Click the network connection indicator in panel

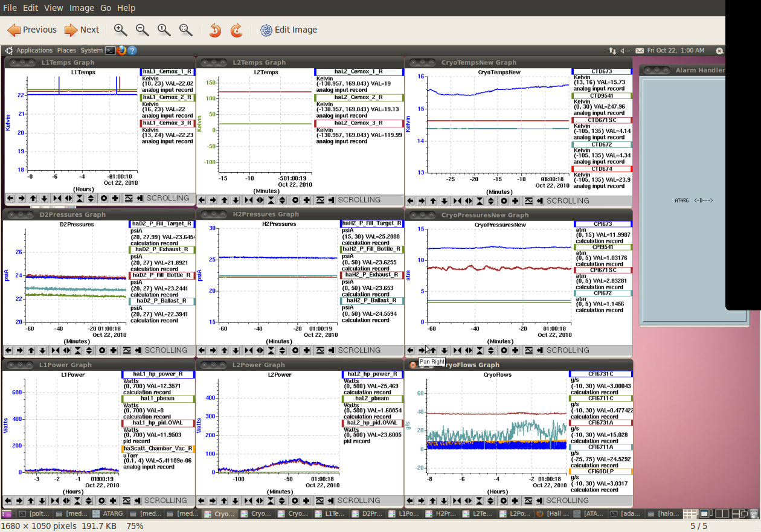612,51
